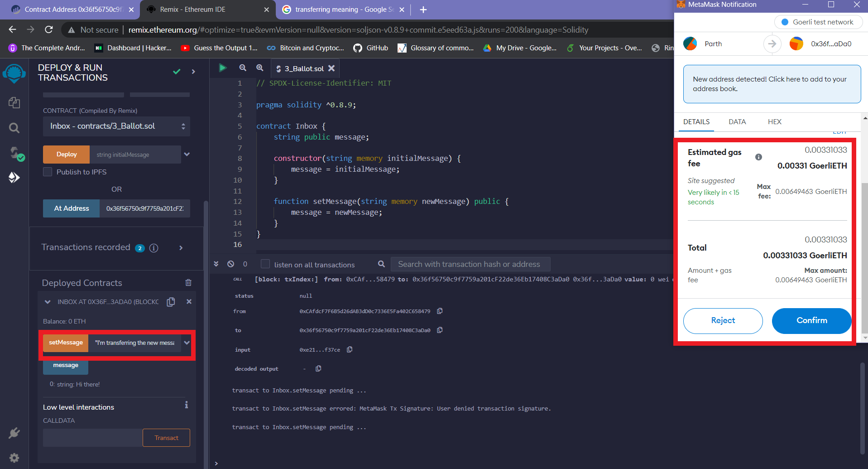
Task: Expand the Deploy constructor parameters
Action: (187, 154)
